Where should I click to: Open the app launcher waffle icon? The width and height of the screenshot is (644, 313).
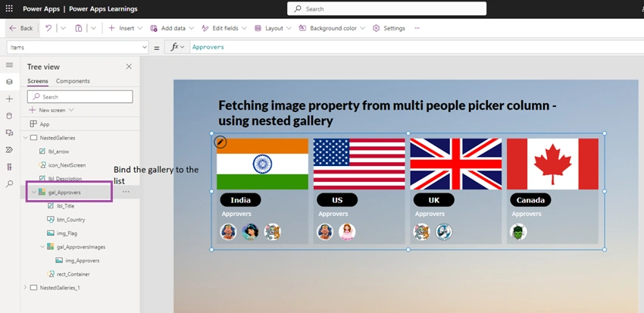point(8,8)
